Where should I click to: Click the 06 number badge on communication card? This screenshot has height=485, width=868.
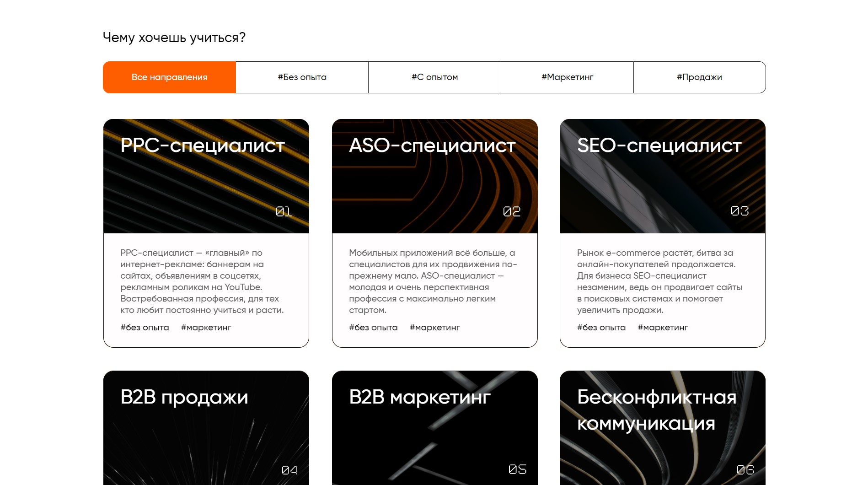[x=745, y=470]
